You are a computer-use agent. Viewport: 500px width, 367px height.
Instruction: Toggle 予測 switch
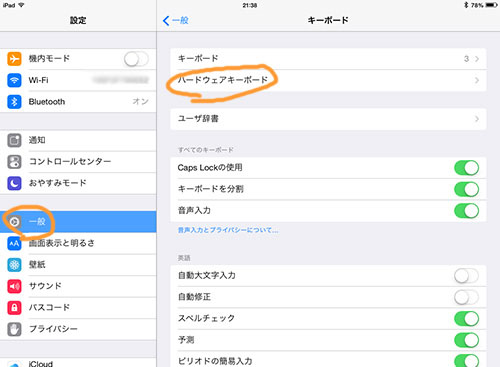466,340
